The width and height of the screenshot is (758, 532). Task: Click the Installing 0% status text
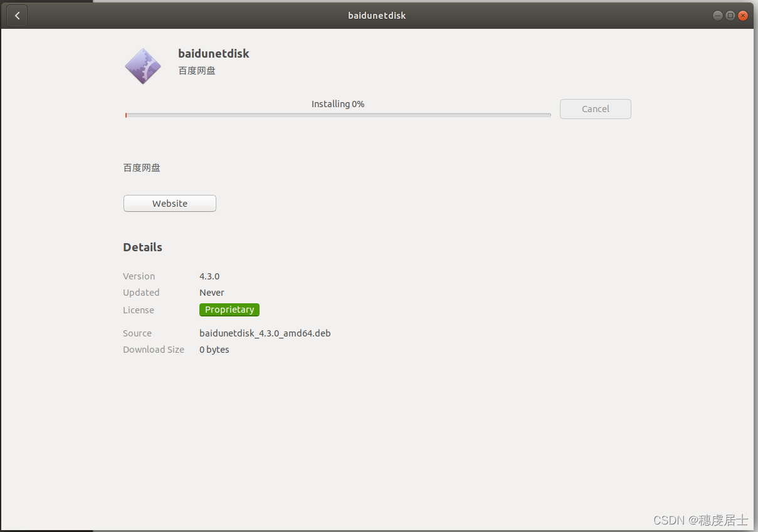click(x=338, y=104)
